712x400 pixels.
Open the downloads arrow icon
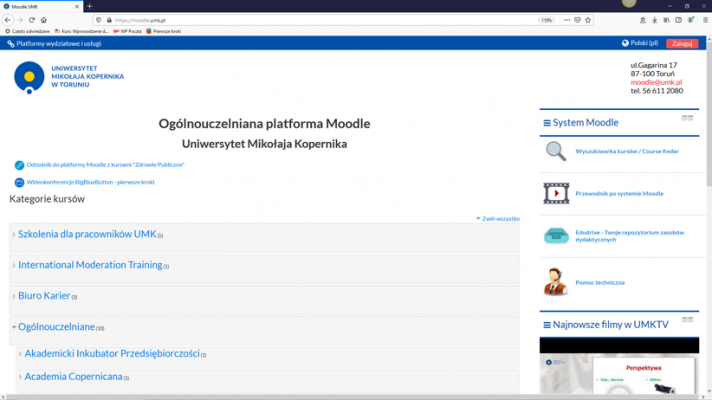pyautogui.click(x=654, y=20)
